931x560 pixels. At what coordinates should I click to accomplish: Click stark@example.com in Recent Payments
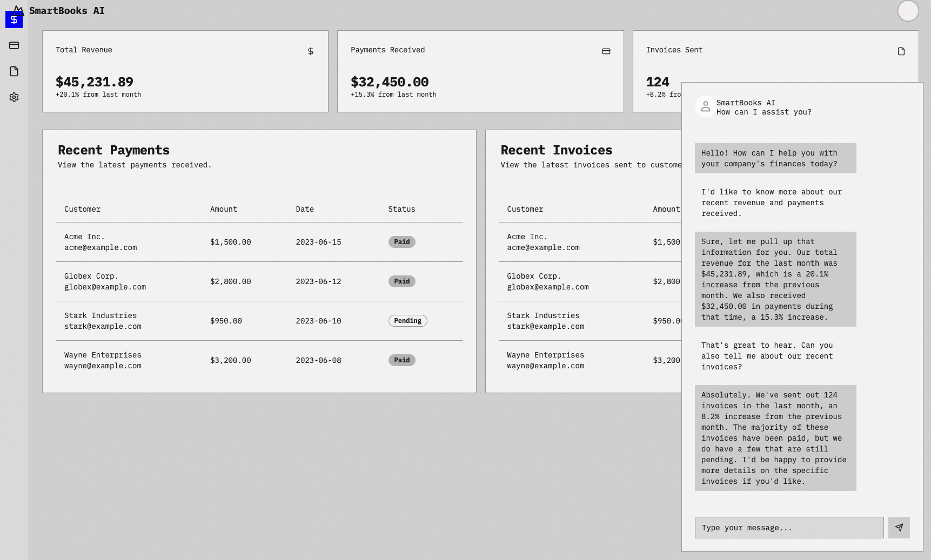(x=103, y=326)
